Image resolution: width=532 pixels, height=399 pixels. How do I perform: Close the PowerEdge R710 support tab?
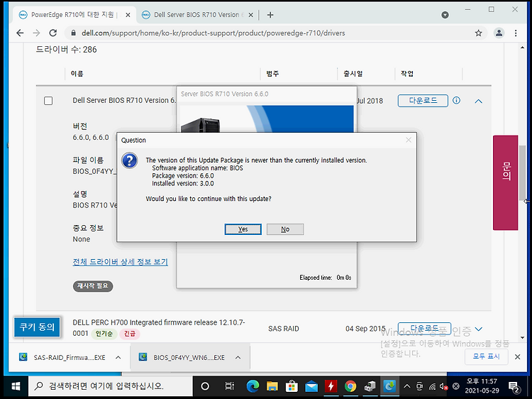pyautogui.click(x=128, y=15)
